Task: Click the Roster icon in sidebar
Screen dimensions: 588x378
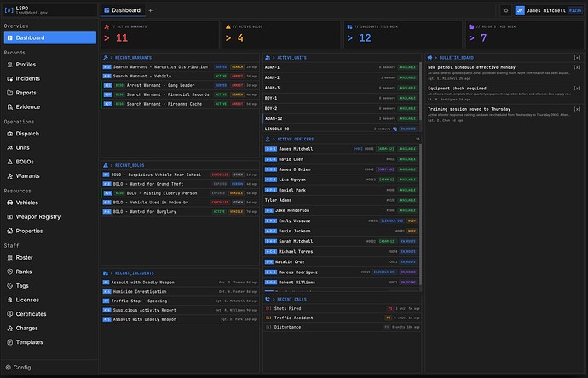Action: coord(9,257)
